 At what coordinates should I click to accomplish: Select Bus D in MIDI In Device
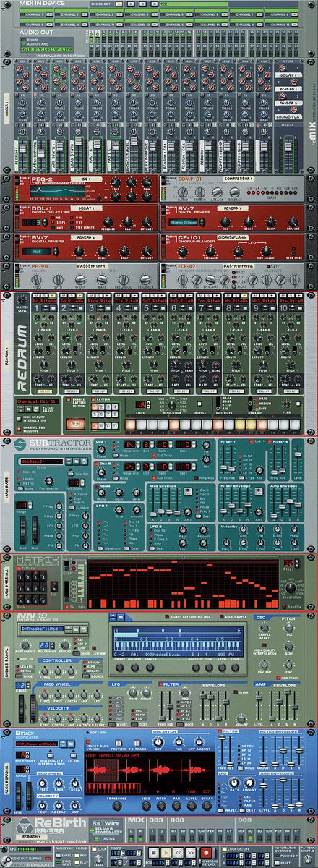point(153,4)
